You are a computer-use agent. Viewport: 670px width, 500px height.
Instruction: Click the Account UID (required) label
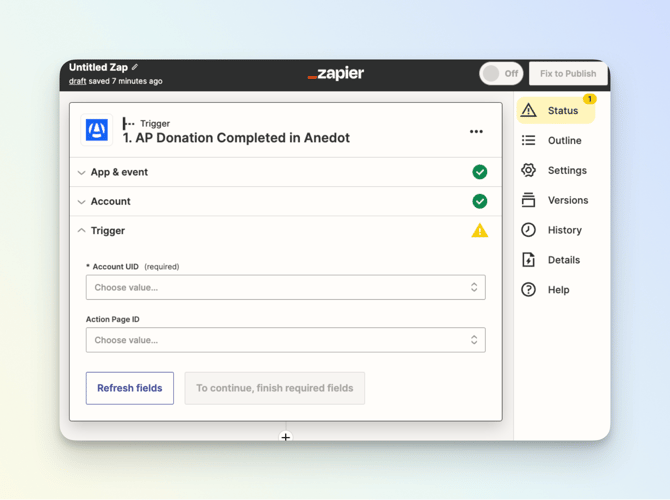point(132,267)
